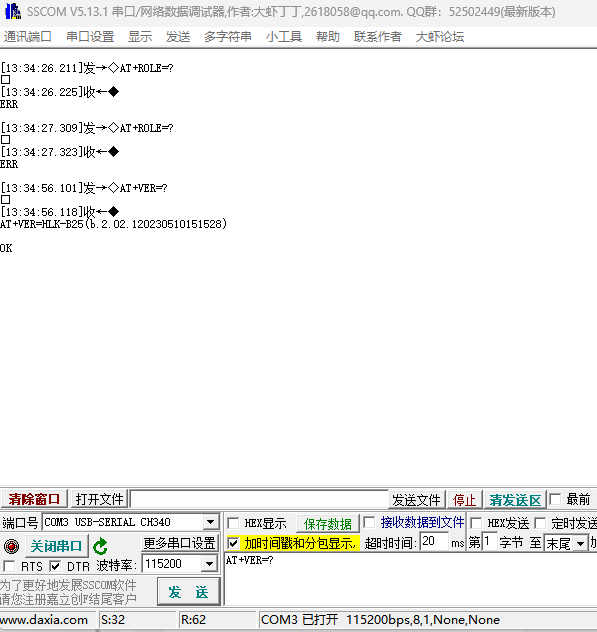The width and height of the screenshot is (597, 632).
Task: Open the 帮助 menu
Action: [x=328, y=37]
